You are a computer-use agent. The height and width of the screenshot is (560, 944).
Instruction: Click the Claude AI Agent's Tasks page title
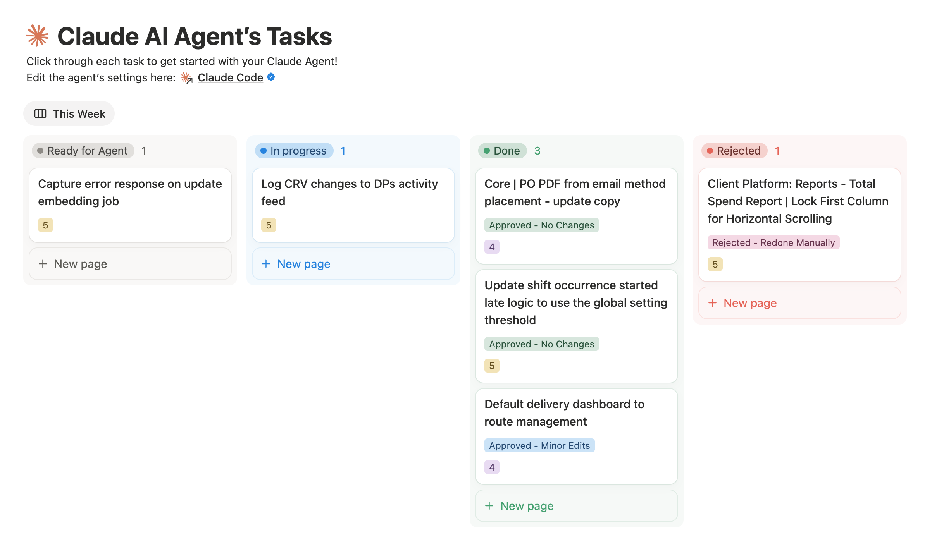195,36
